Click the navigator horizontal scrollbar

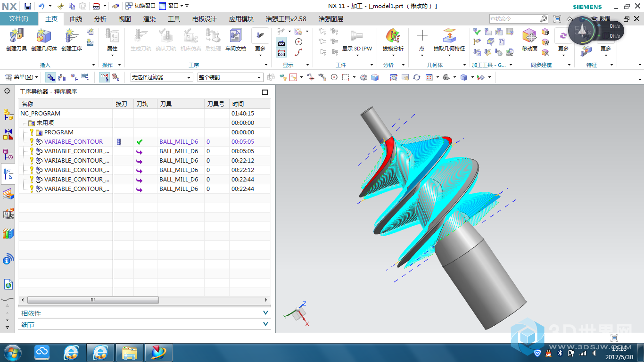coord(93,300)
